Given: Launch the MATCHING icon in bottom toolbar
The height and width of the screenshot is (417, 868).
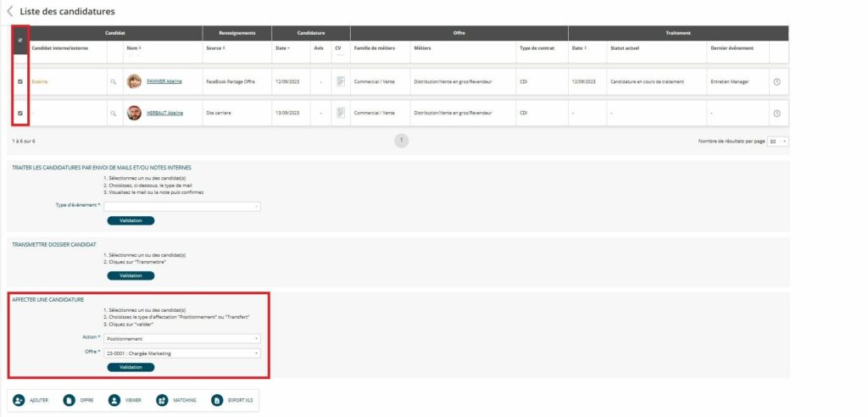Looking at the screenshot, I should [161, 400].
